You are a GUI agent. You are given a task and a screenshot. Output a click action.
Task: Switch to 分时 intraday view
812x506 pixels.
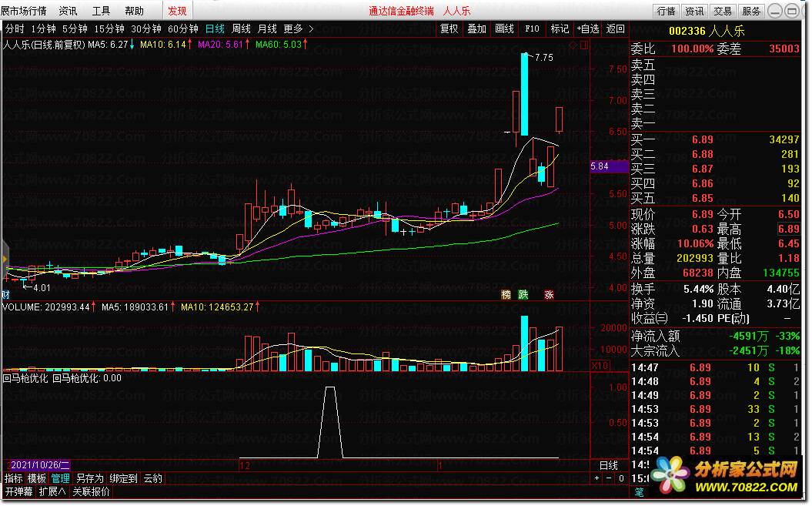[x=15, y=29]
